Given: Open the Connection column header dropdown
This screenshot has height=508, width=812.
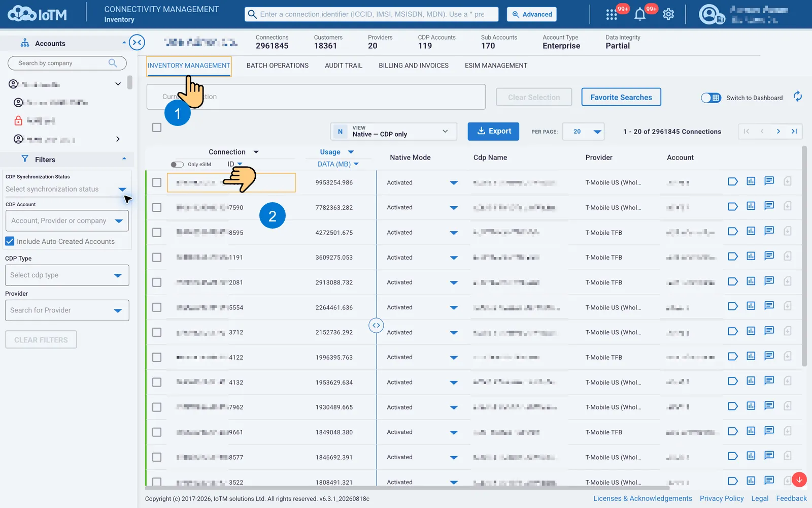Looking at the screenshot, I should [x=256, y=152].
